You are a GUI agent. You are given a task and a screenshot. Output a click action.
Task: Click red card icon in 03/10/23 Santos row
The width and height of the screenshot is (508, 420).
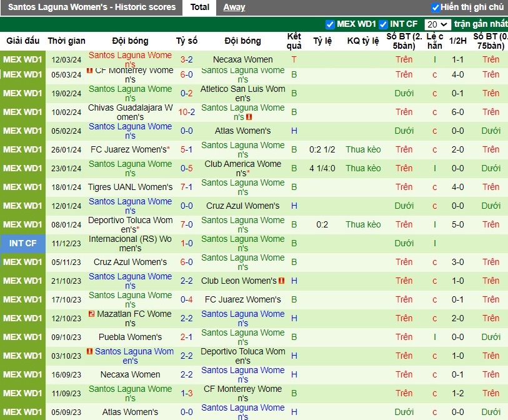click(x=90, y=351)
